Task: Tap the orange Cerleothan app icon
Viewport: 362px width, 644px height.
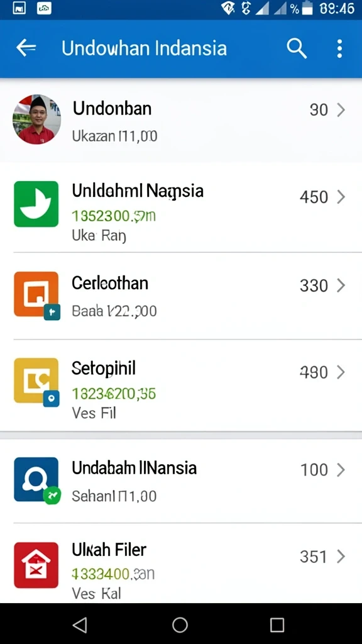Action: 36,294
